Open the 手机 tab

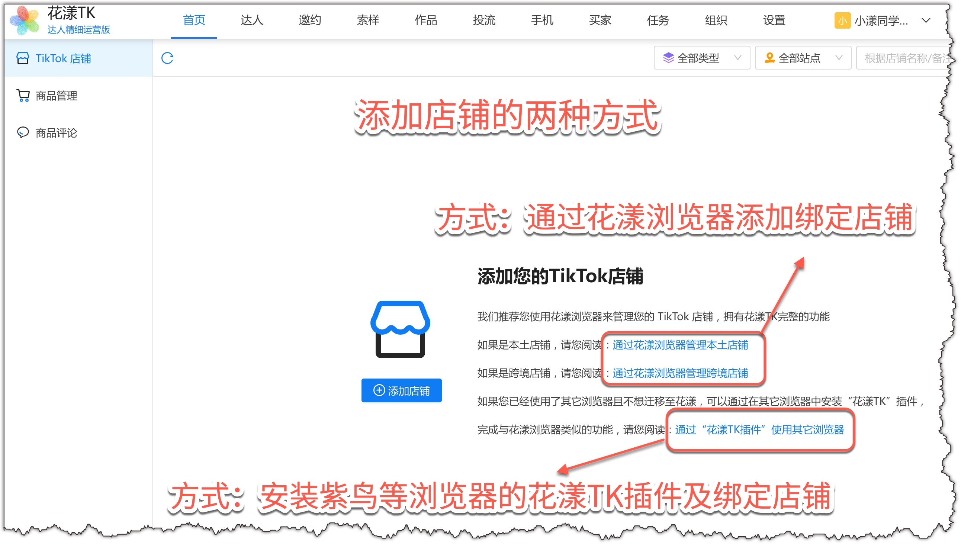[542, 20]
